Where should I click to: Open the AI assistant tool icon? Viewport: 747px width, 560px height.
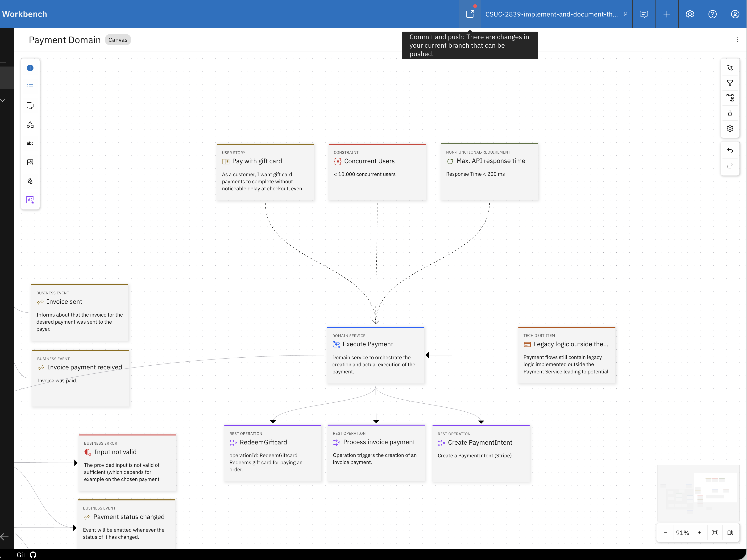[30, 200]
